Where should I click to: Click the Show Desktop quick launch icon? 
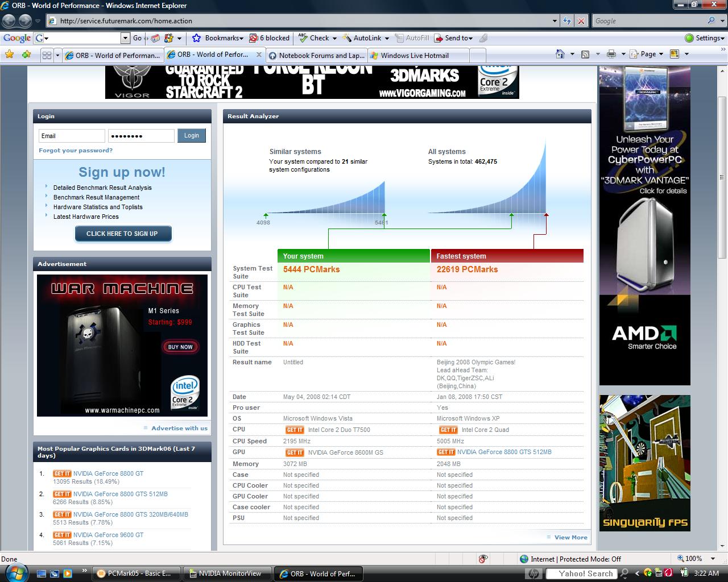pyautogui.click(x=41, y=573)
